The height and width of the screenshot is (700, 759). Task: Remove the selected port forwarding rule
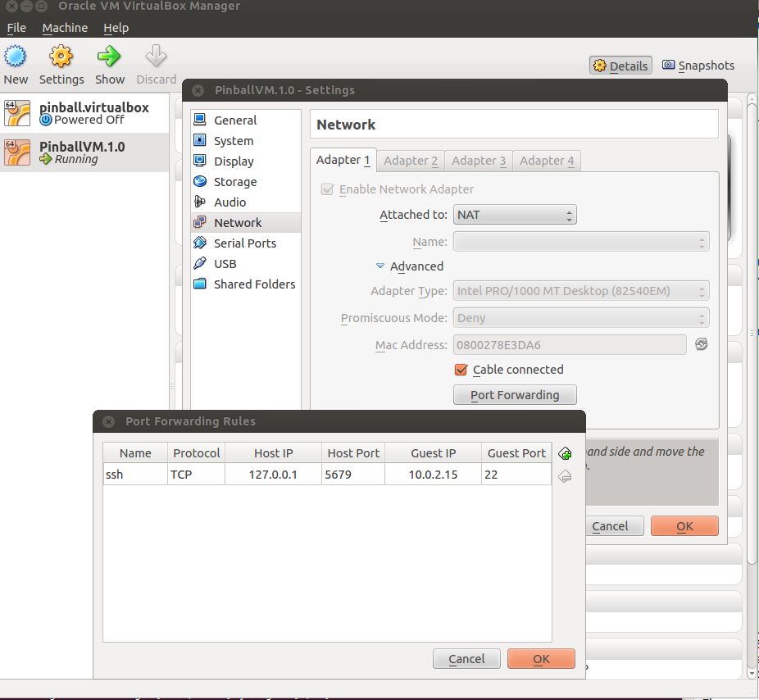(565, 476)
